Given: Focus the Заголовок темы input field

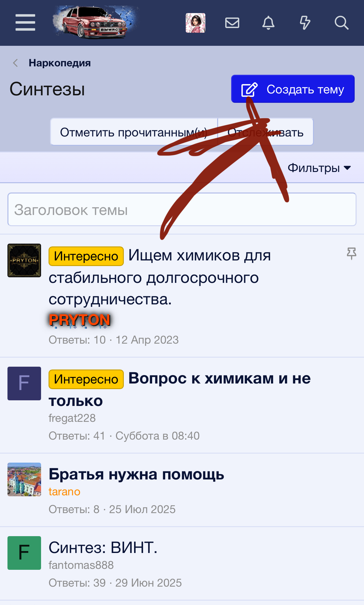Looking at the screenshot, I should (x=182, y=209).
